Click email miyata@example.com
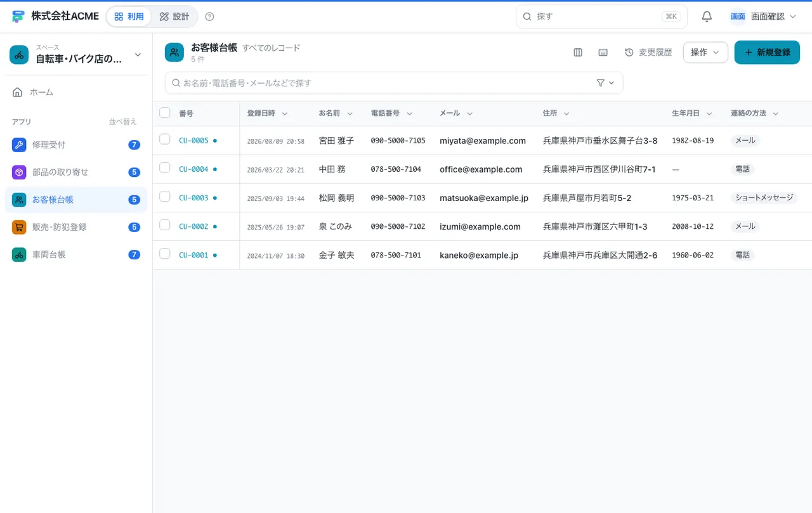The image size is (812, 513). point(483,141)
